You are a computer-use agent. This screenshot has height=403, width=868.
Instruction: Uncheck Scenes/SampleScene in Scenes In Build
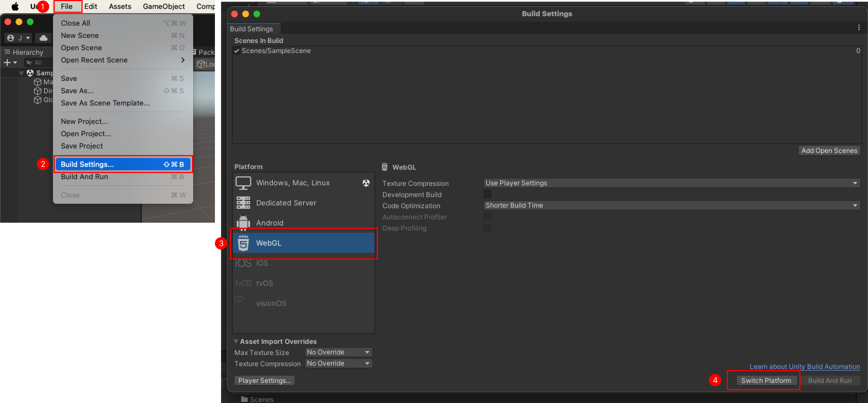click(237, 51)
